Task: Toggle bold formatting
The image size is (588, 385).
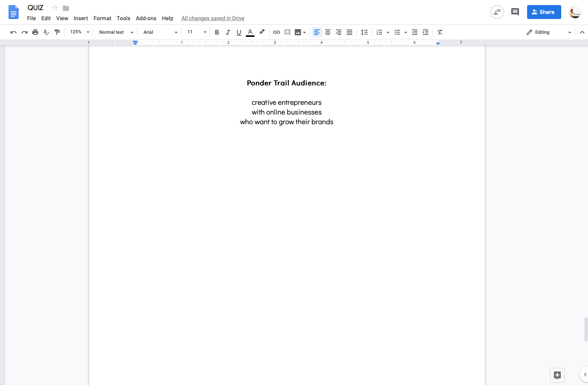Action: tap(217, 32)
